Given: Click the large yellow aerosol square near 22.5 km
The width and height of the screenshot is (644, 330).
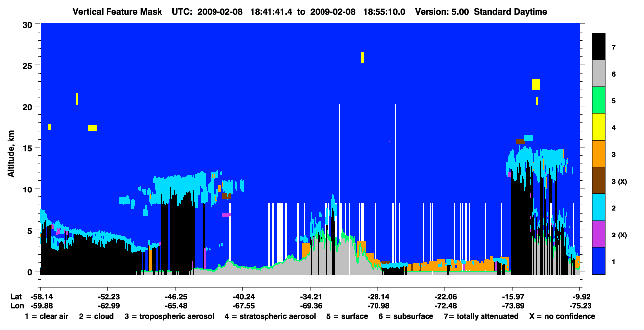Looking at the screenshot, I should 536,85.
